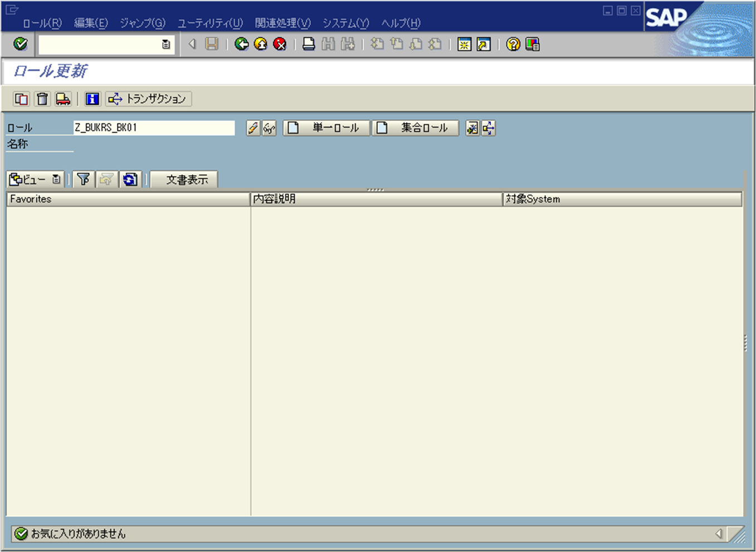Image resolution: width=756 pixels, height=552 pixels.
Task: Show documentation via 文書表示 button
Action: coord(184,179)
